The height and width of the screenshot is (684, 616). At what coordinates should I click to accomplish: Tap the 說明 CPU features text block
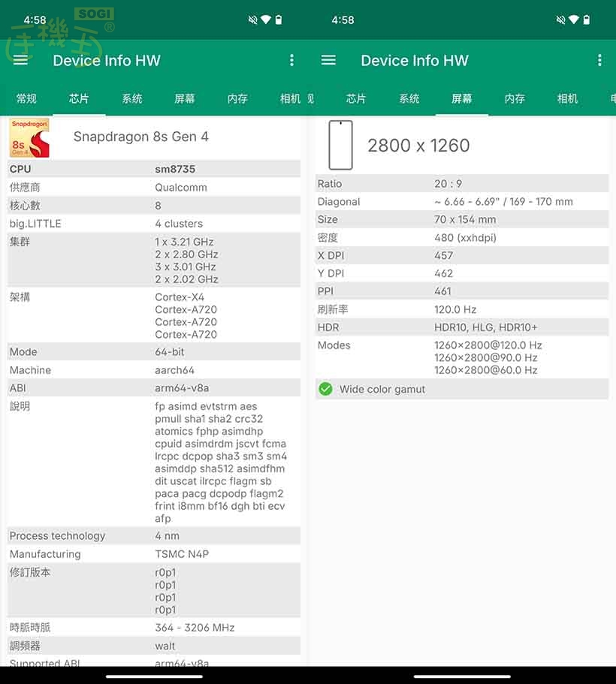pyautogui.click(x=221, y=462)
